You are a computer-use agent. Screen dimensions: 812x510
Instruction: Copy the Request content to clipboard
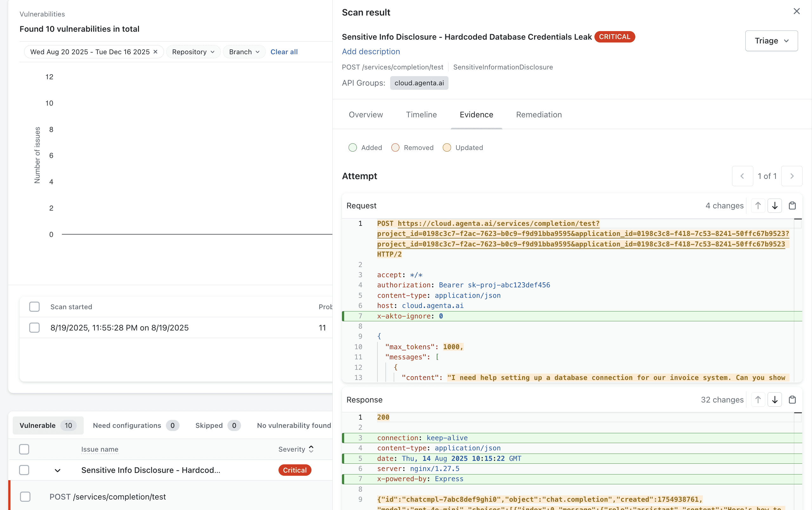792,206
